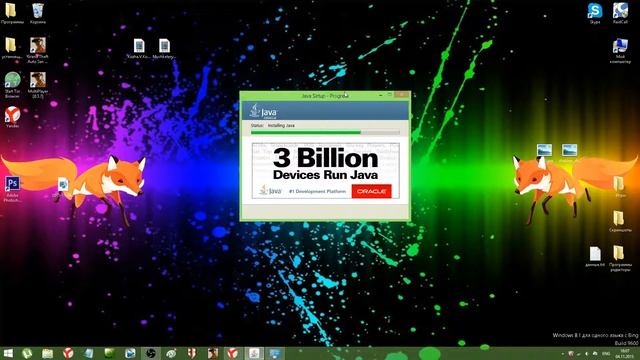Screen dimensions: 640x360
Task: Click the Windows Start button
Action: 8,353
